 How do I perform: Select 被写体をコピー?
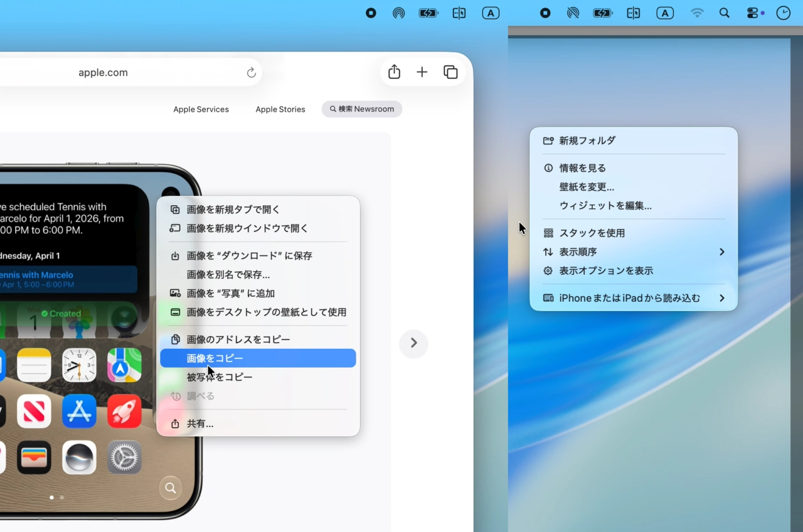point(258,377)
